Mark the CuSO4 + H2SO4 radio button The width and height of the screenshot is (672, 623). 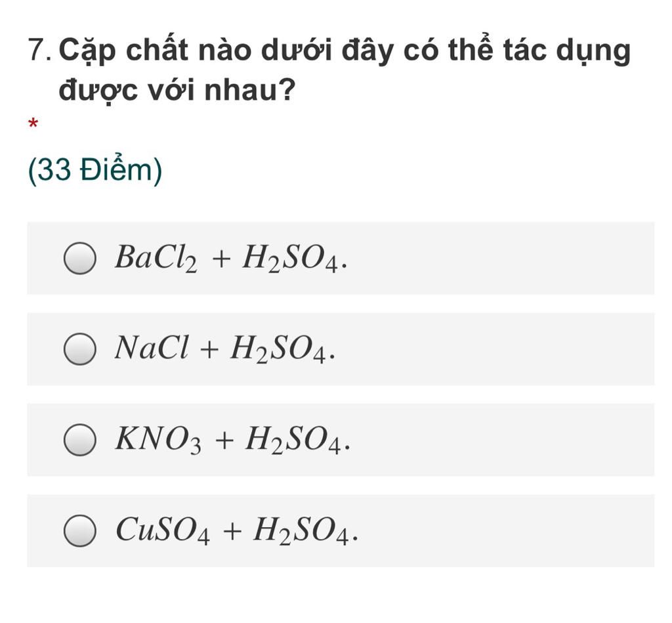[x=79, y=530]
